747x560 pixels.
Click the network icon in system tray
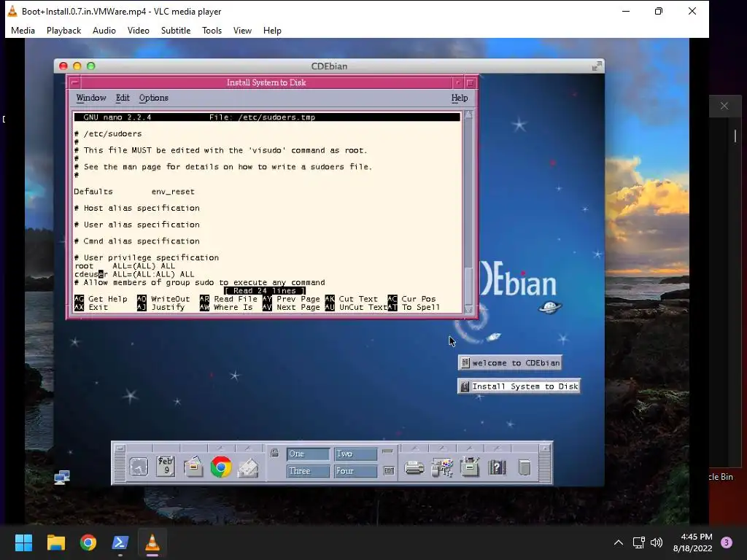pyautogui.click(x=638, y=542)
